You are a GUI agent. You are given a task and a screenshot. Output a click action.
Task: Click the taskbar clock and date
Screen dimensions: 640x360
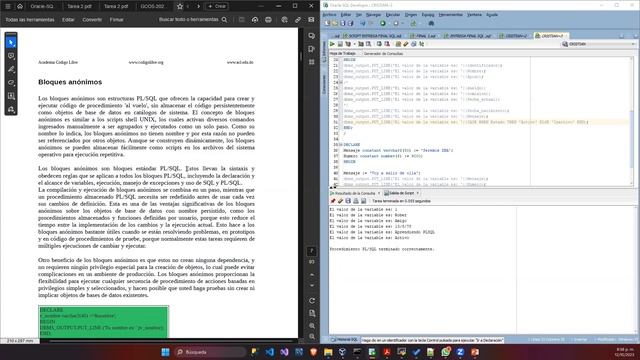click(624, 352)
